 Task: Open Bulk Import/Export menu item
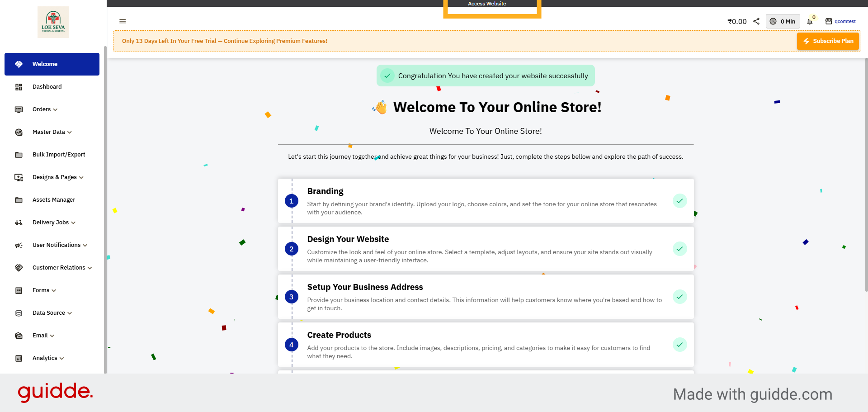pyautogui.click(x=52, y=155)
